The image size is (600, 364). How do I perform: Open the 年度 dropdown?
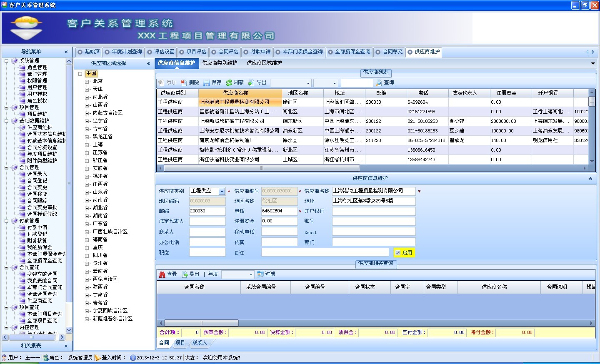[251, 275]
